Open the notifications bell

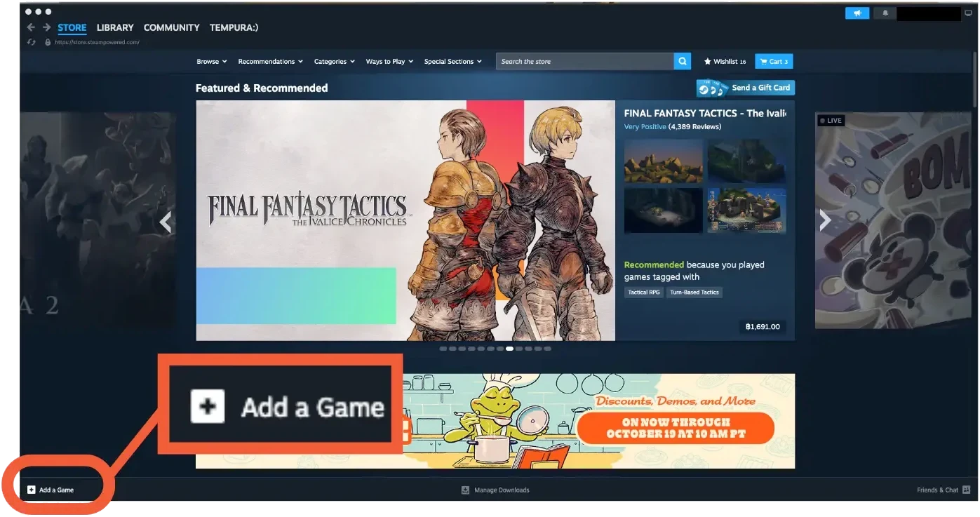click(x=885, y=13)
